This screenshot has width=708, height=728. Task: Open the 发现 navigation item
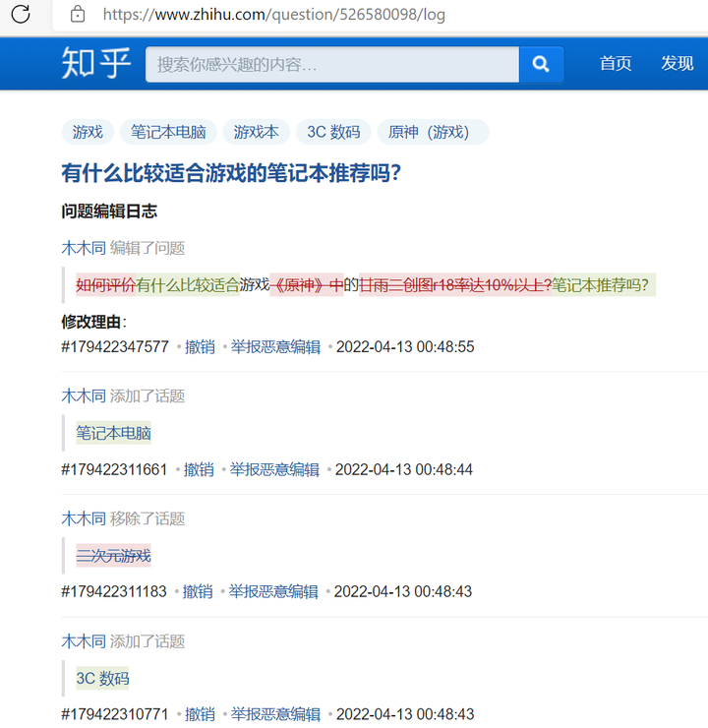677,63
